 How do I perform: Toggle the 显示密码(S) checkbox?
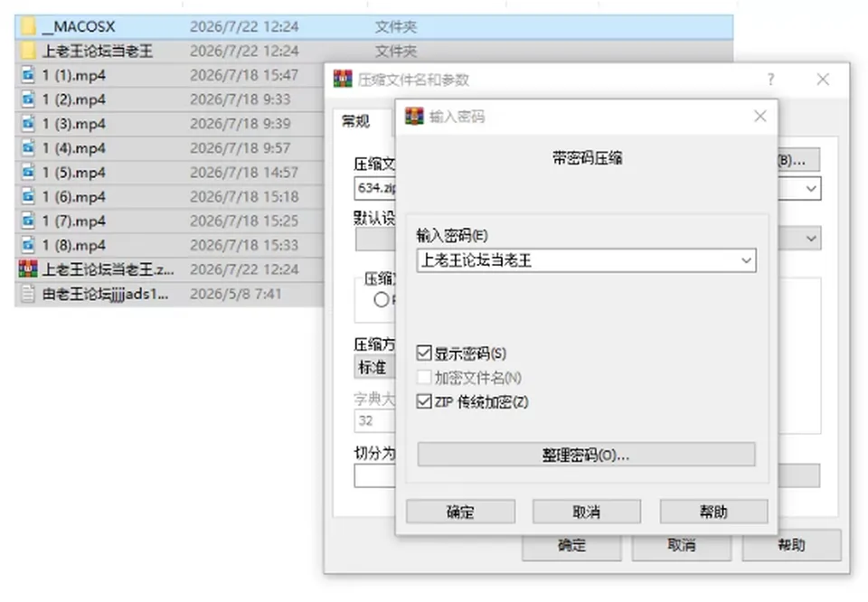(x=424, y=353)
